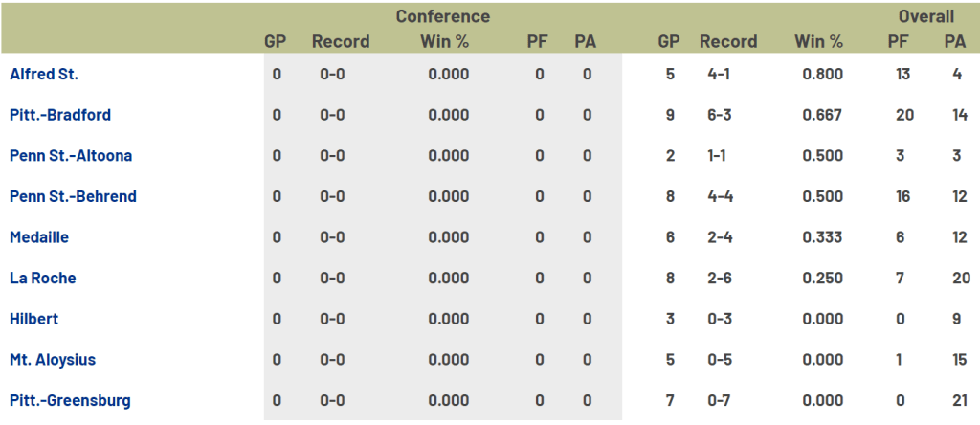This screenshot has height=425, width=980.
Task: Click Pitt.-Bradford's 0.667 win percentage
Action: [x=822, y=115]
